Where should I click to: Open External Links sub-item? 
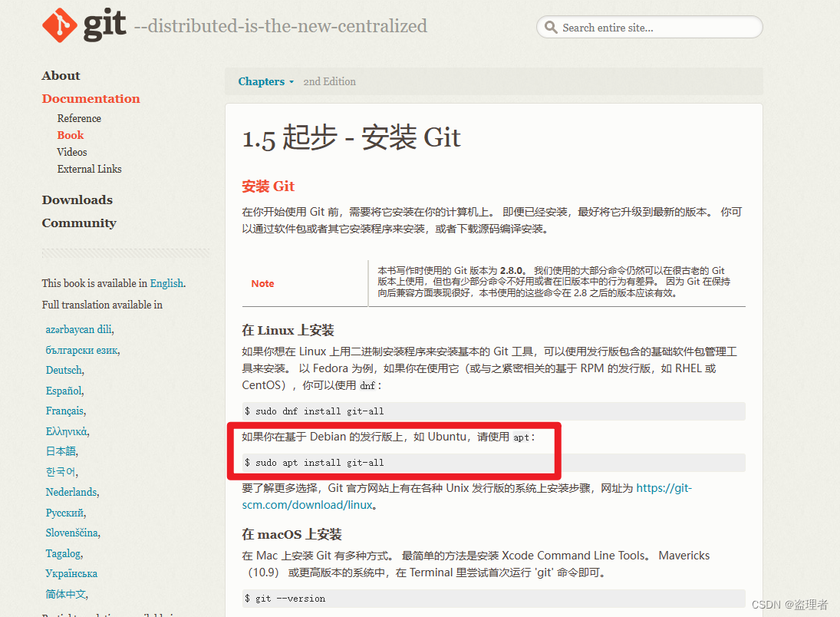tap(90, 169)
